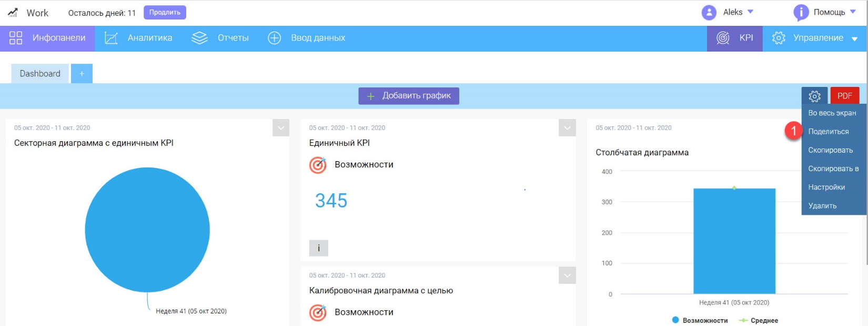
Task: Expand the Единичный KPI widget options chevron
Action: pyautogui.click(x=567, y=128)
